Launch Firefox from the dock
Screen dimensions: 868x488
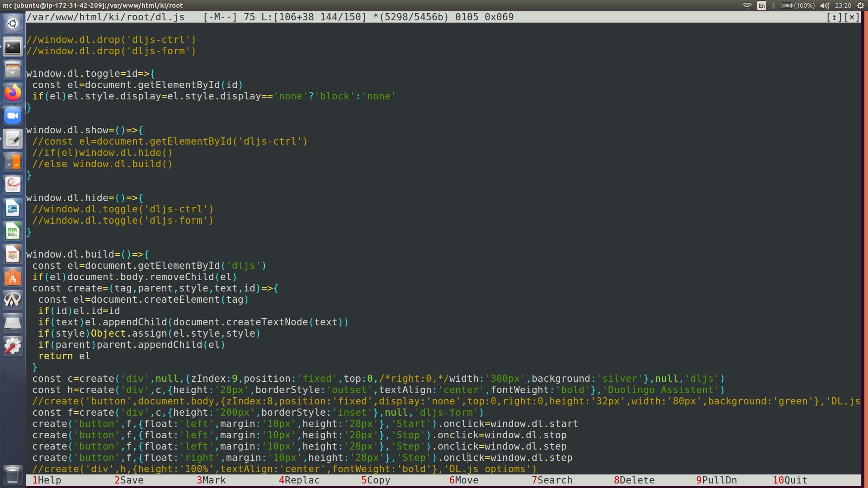point(13,93)
